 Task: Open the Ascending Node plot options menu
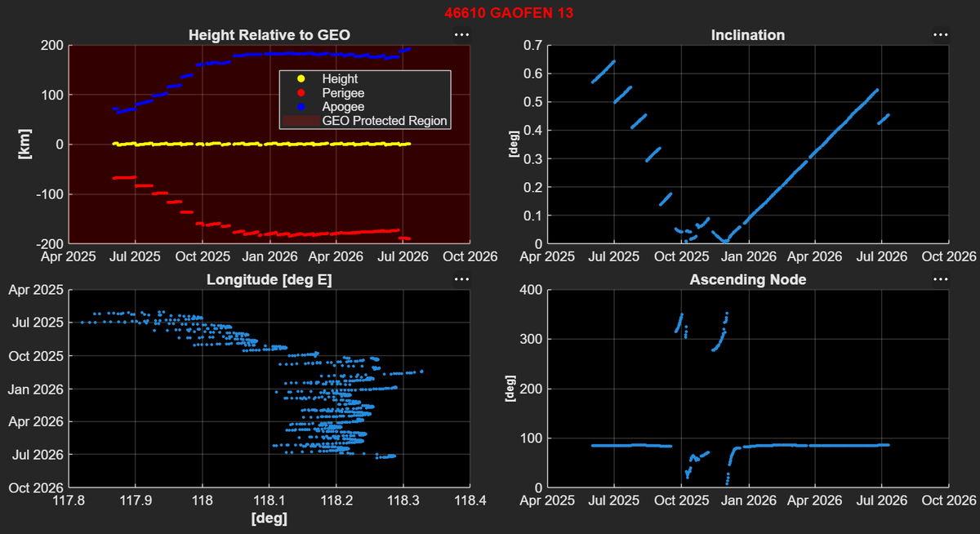[941, 279]
